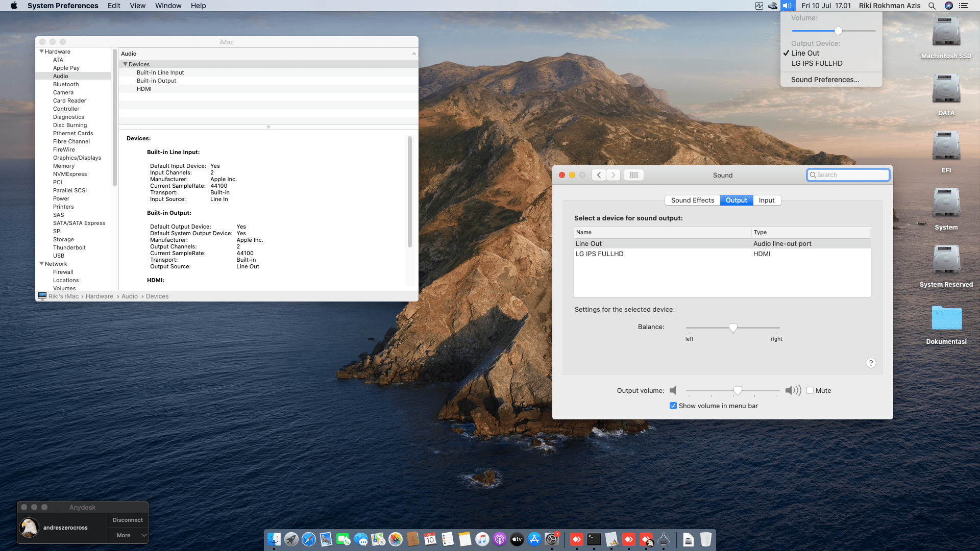This screenshot has width=980, height=551.
Task: Expand the AnyDesk More dropdown
Action: [128, 535]
